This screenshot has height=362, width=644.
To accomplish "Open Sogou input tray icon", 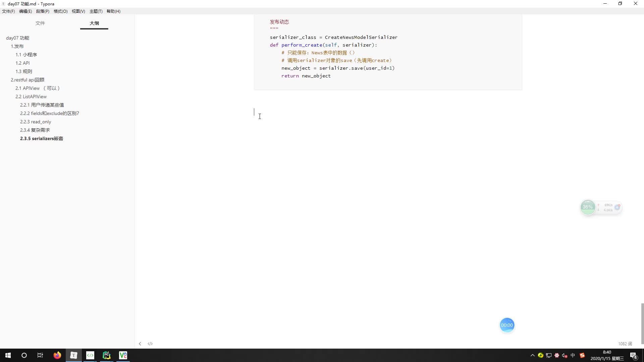I will (x=582, y=355).
